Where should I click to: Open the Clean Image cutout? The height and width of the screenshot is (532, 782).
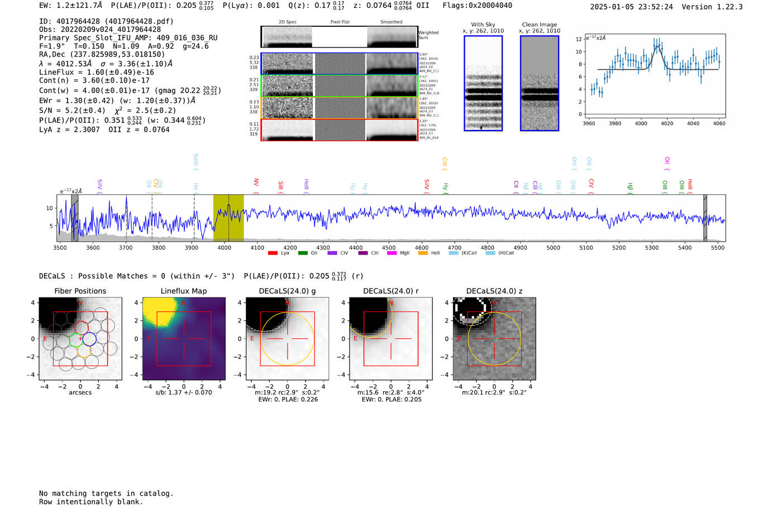(540, 83)
